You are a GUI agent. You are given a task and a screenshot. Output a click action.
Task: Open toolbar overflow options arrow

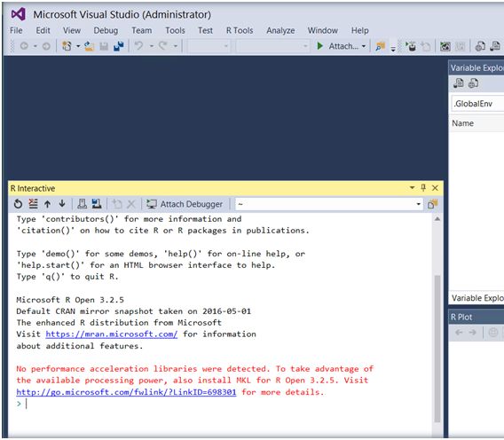[393, 49]
